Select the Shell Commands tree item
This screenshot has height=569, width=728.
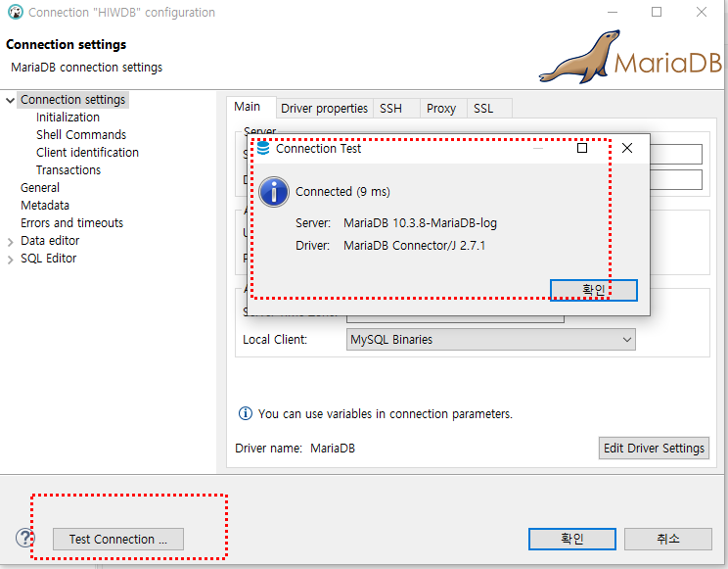click(x=81, y=135)
